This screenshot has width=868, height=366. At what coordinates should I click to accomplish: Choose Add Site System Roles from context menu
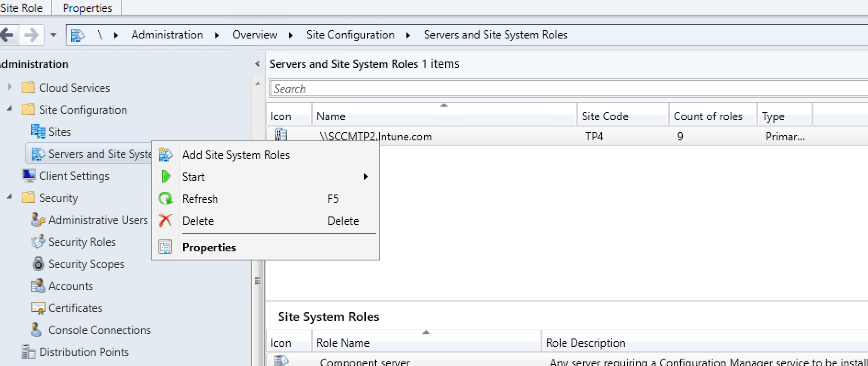click(x=265, y=155)
